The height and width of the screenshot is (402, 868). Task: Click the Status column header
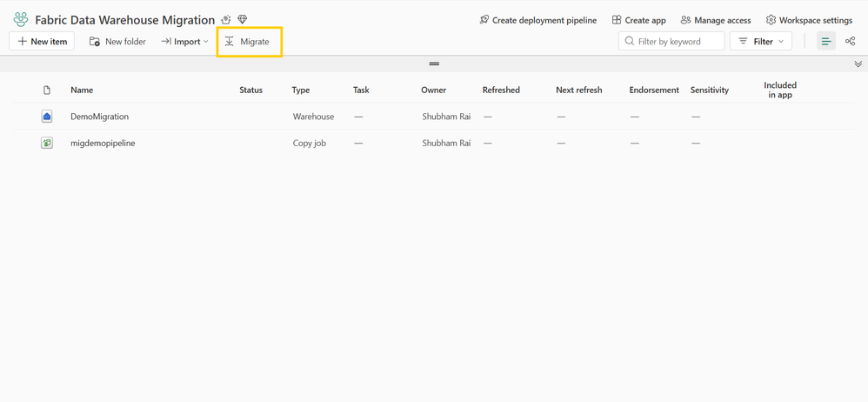(250, 90)
